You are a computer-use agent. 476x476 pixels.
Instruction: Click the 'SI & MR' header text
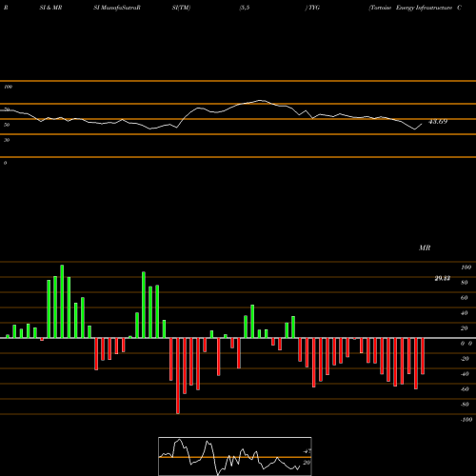(50, 8)
